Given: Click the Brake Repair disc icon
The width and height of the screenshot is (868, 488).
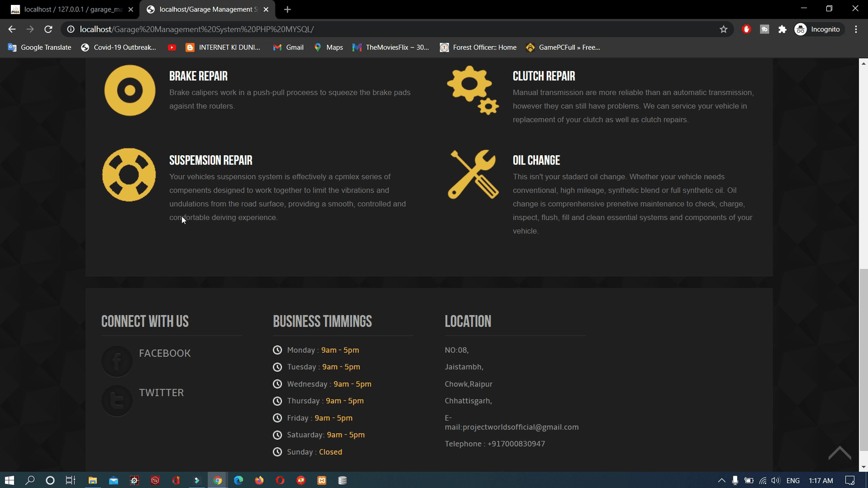Looking at the screenshot, I should coord(130,90).
